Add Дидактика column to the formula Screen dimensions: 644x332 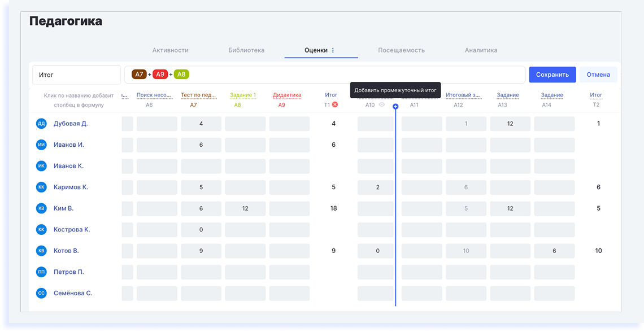287,95
